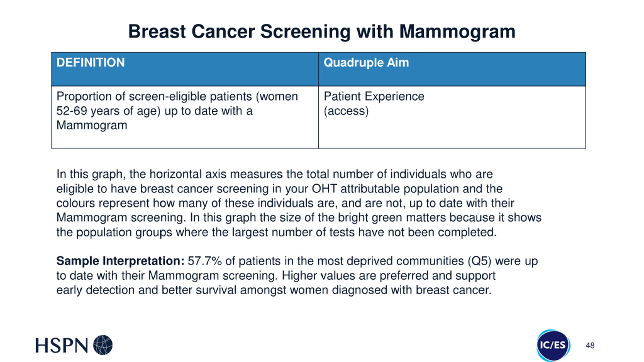Select the slide title Breast Cancer Screening with Mammogram
This screenshot has height=362, width=644.
[322, 32]
